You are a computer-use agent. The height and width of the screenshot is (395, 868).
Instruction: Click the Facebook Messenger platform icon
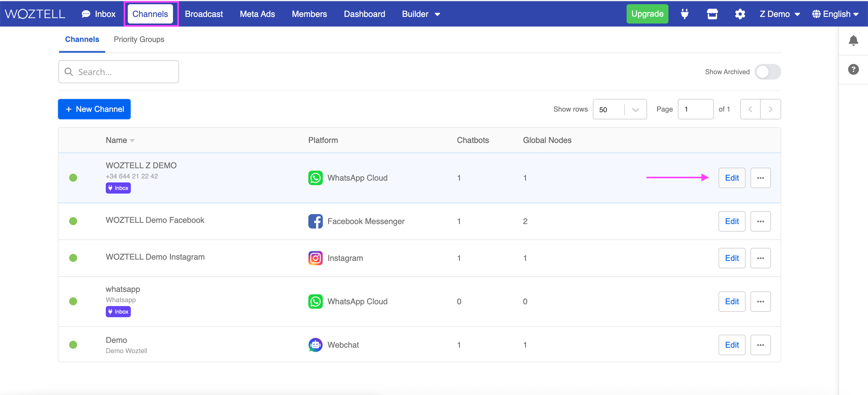(x=315, y=221)
